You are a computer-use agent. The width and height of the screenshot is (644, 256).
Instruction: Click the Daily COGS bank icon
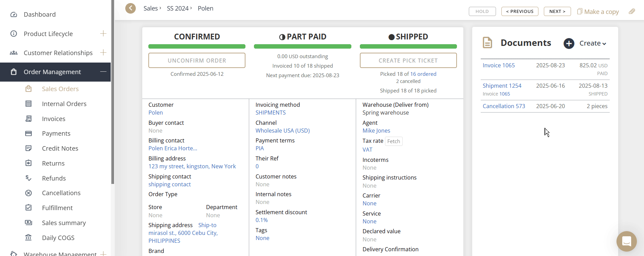[29, 238]
